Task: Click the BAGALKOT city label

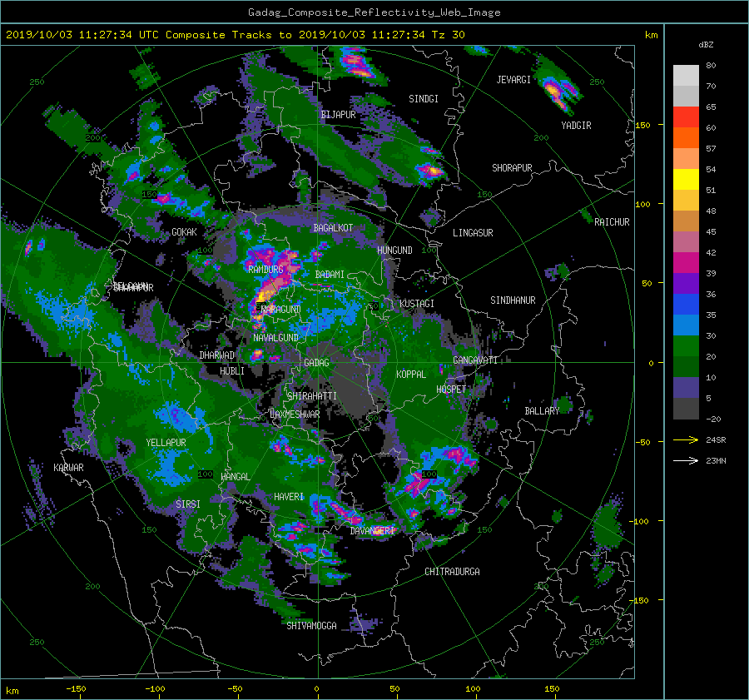Action: [x=333, y=228]
